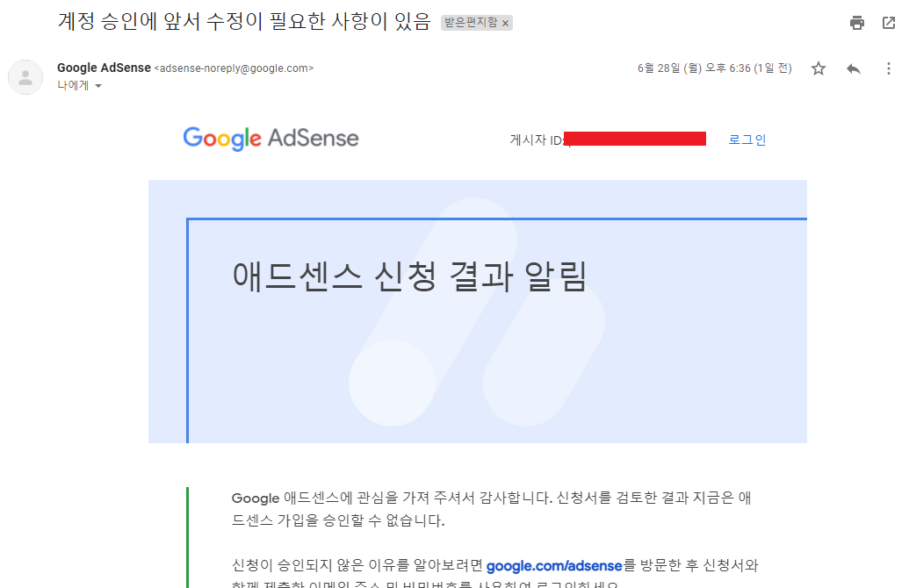Image resolution: width=909 pixels, height=588 pixels.
Task: Expand recipient details arrow next to 나에게
Action: coord(98,86)
